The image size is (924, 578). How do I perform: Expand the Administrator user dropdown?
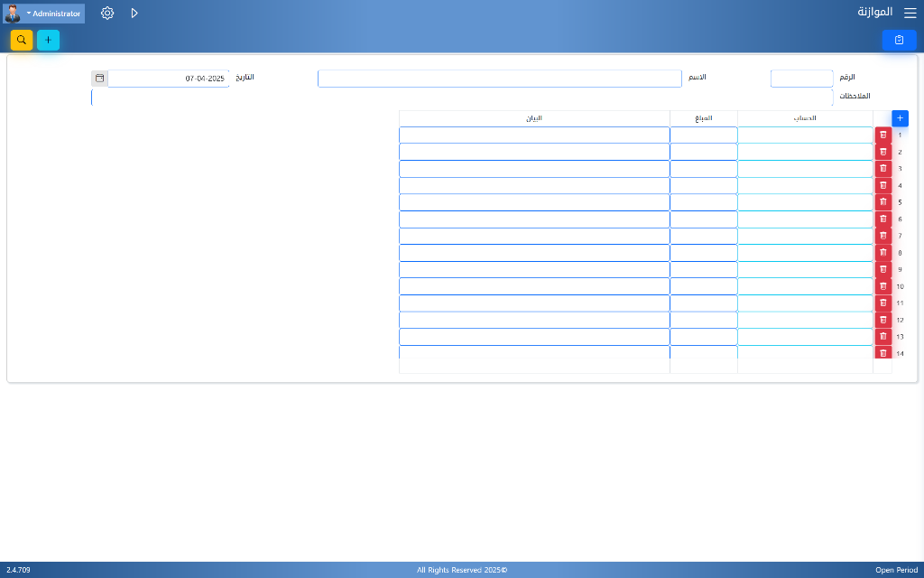click(54, 14)
